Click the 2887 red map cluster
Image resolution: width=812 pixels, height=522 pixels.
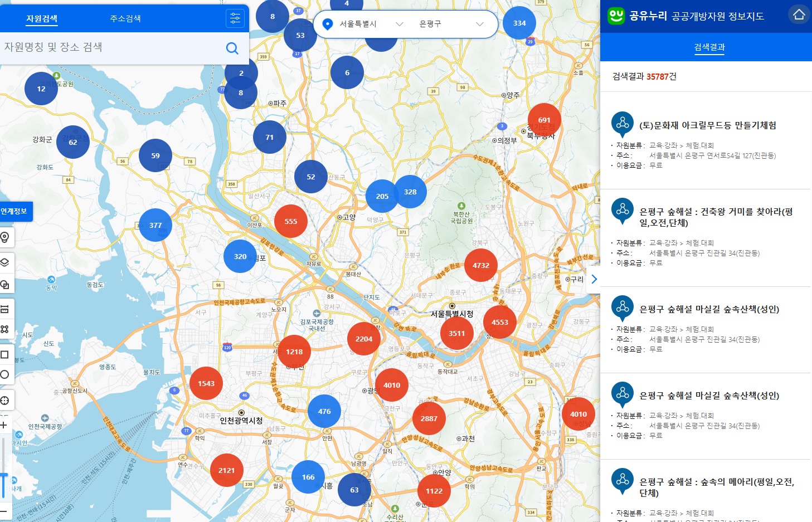pyautogui.click(x=429, y=418)
